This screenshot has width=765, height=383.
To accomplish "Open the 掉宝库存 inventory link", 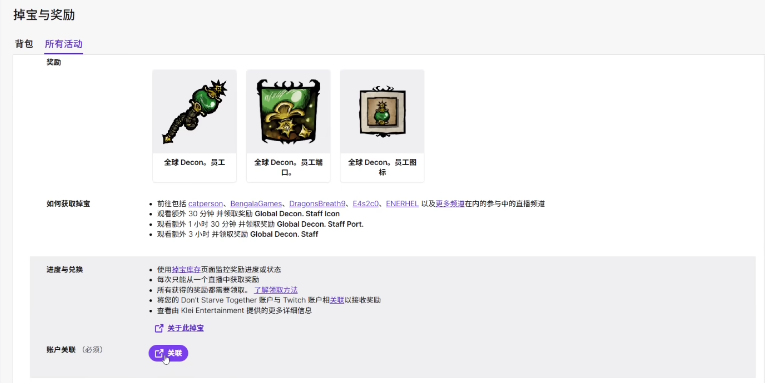I will (186, 269).
